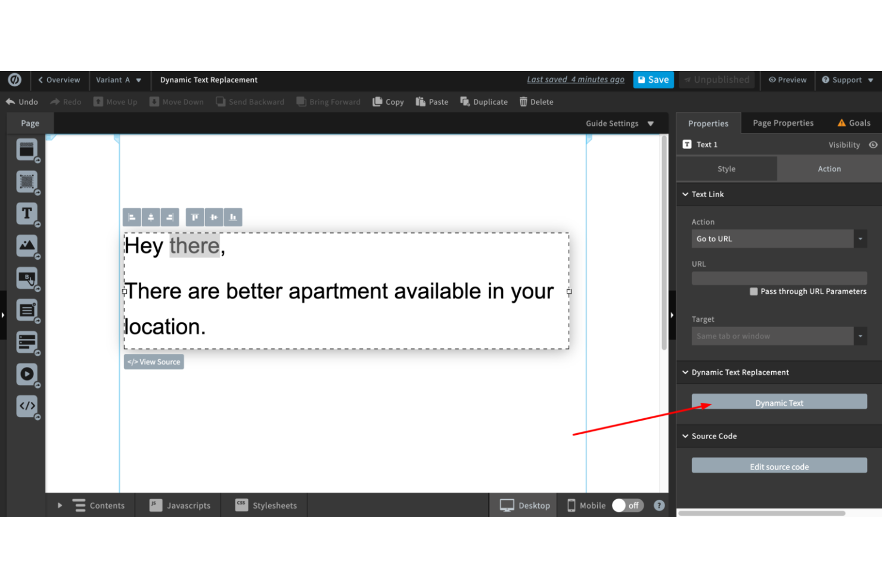Open the Target dropdown arrow
The height and width of the screenshot is (588, 882).
point(860,335)
